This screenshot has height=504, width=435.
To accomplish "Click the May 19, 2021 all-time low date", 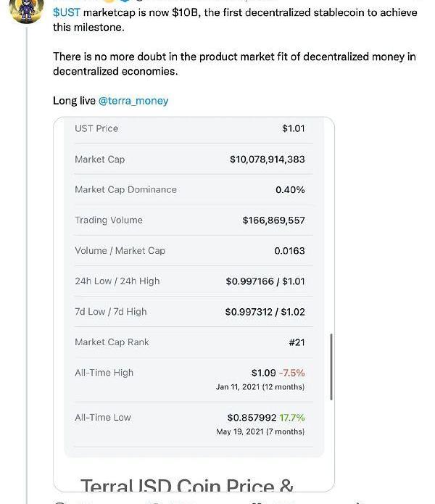I will point(260,431).
